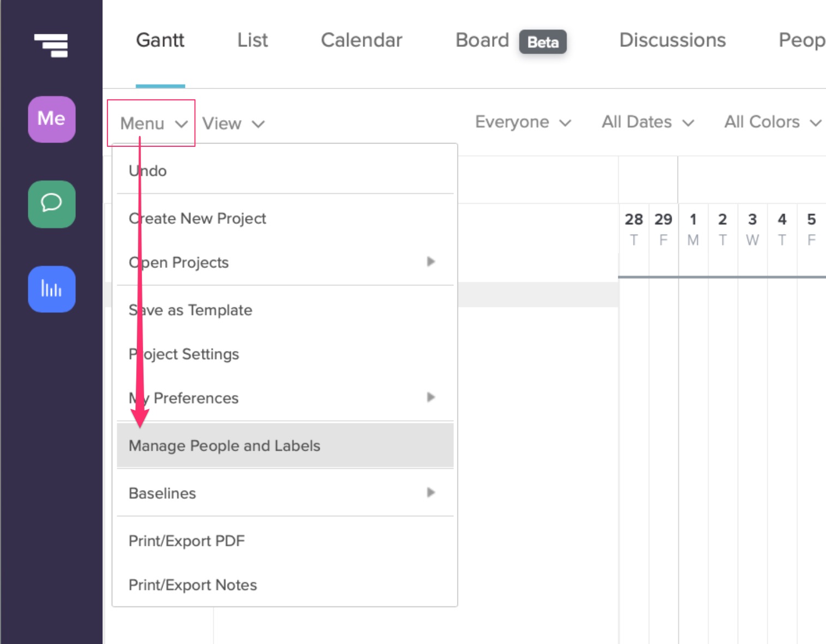The height and width of the screenshot is (644, 826).
Task: Switch to the List tab
Action: click(252, 40)
